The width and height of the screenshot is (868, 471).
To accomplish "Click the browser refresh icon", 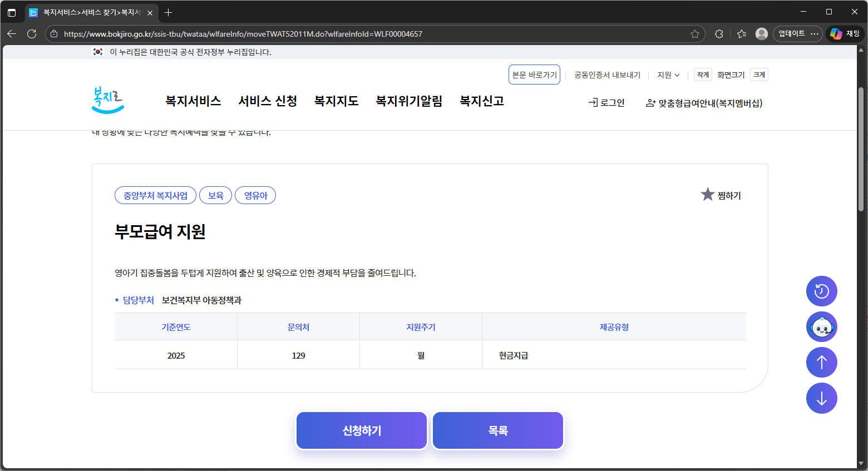I will 32,34.
